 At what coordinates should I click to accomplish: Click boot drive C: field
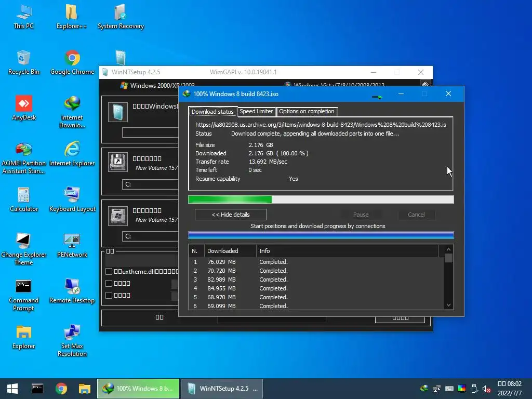coord(150,184)
